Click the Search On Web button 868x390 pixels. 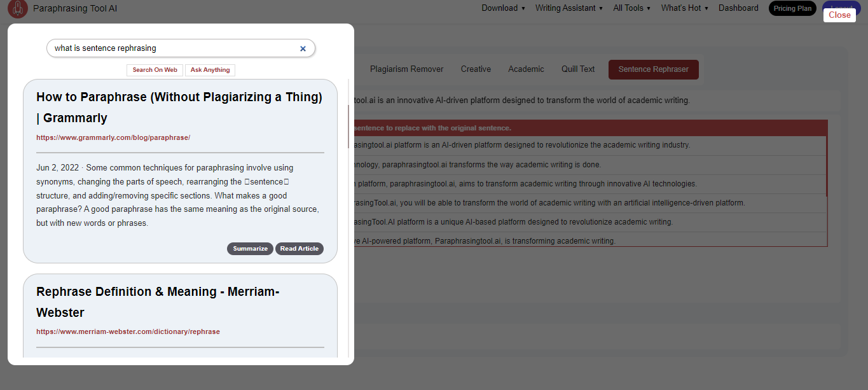[x=155, y=70]
